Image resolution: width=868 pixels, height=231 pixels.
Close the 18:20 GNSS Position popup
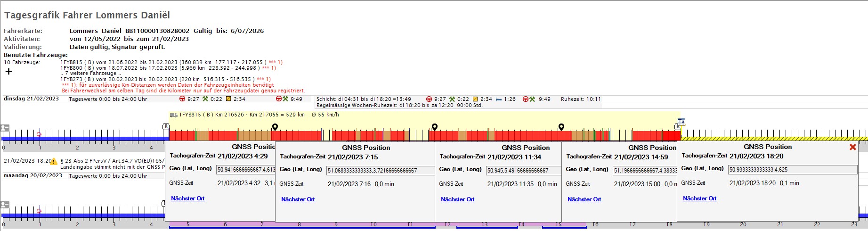coord(852,147)
